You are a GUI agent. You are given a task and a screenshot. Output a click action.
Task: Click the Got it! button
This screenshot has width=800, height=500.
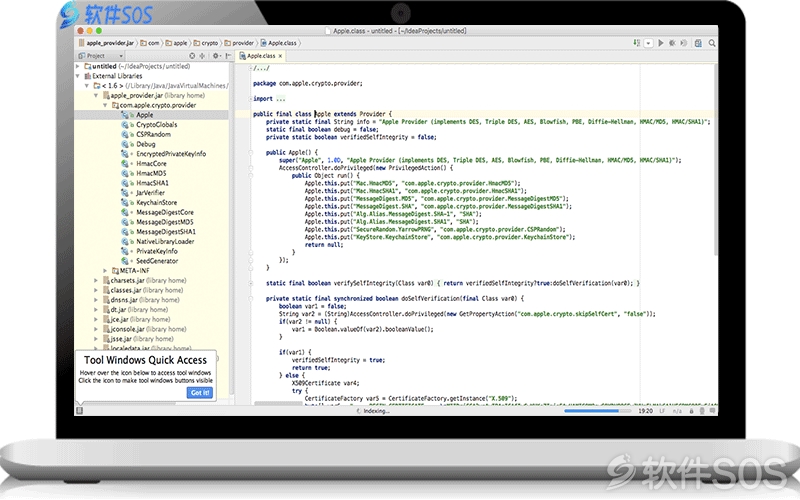[199, 392]
